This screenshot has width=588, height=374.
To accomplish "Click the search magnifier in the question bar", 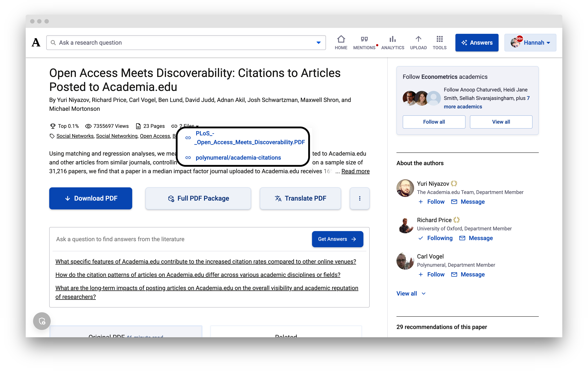I will 53,42.
